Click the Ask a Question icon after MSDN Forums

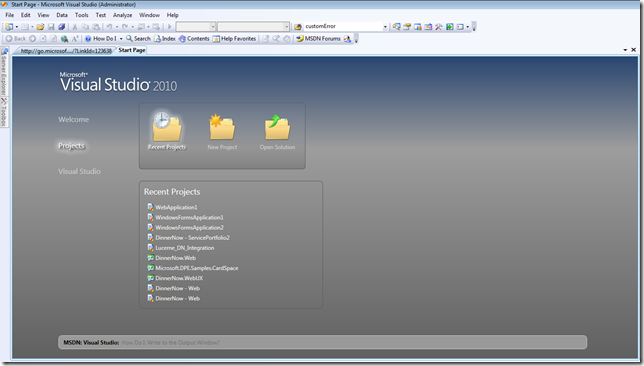click(x=347, y=39)
